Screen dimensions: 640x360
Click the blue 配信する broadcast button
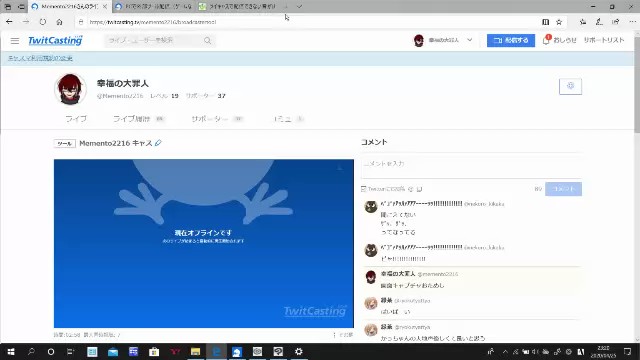511,40
